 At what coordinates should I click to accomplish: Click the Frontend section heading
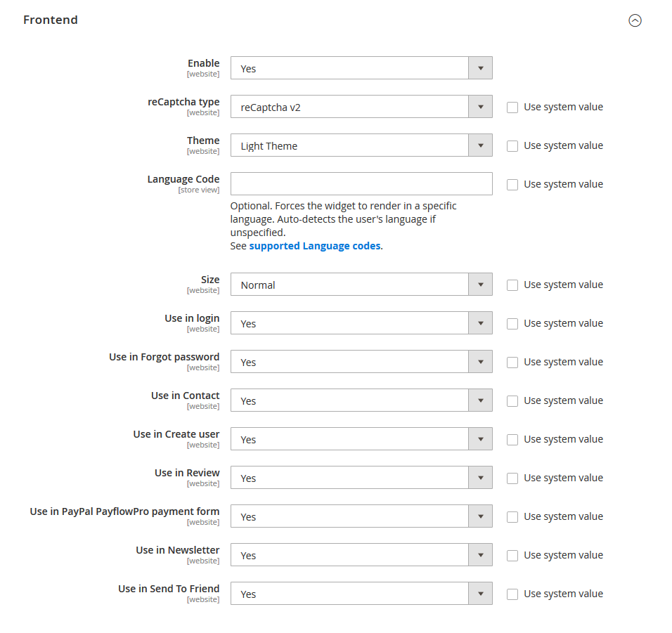(51, 20)
